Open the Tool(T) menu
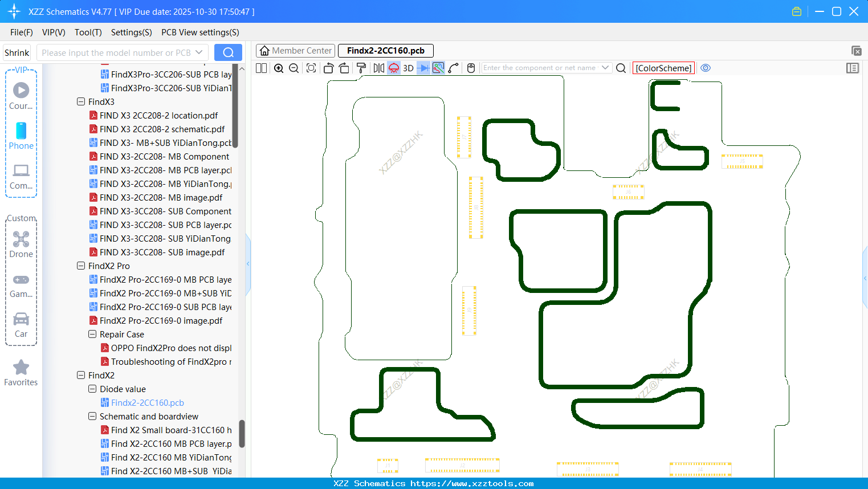Viewport: 868px width, 489px height. coord(88,32)
